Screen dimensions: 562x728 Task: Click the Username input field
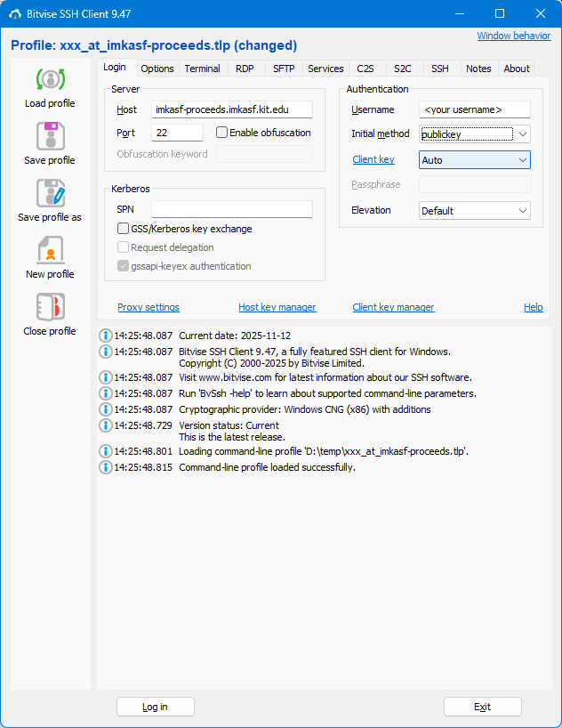click(474, 109)
